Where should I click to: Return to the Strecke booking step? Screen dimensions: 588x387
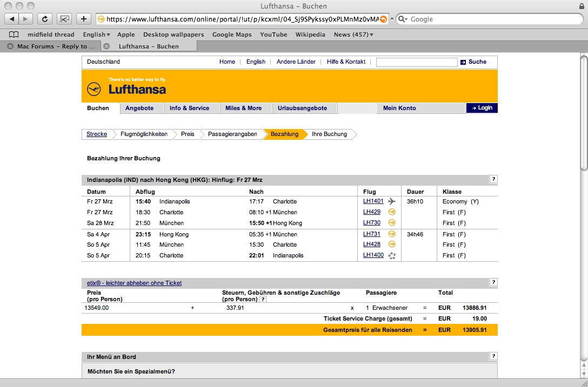tap(97, 134)
